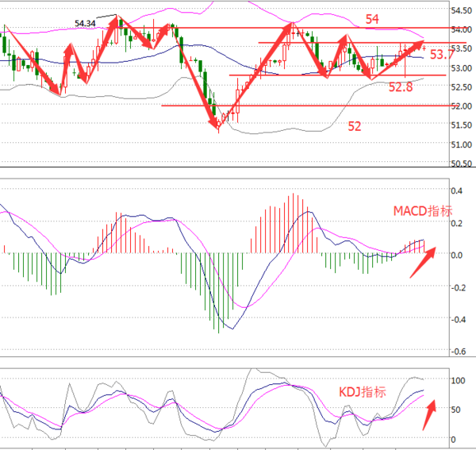Viewport: 476px width, 450px height.
Task: Click the -0.2 MACD axis value
Action: coord(458,287)
